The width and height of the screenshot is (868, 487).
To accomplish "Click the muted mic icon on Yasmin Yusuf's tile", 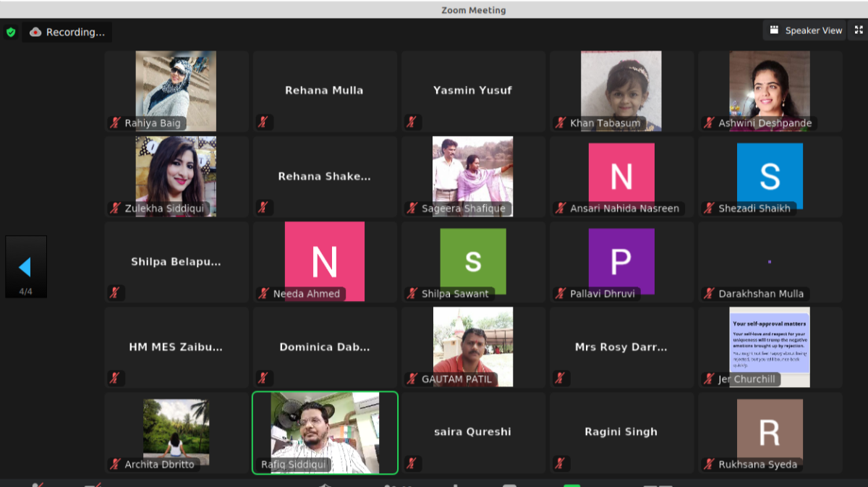I will tap(412, 122).
